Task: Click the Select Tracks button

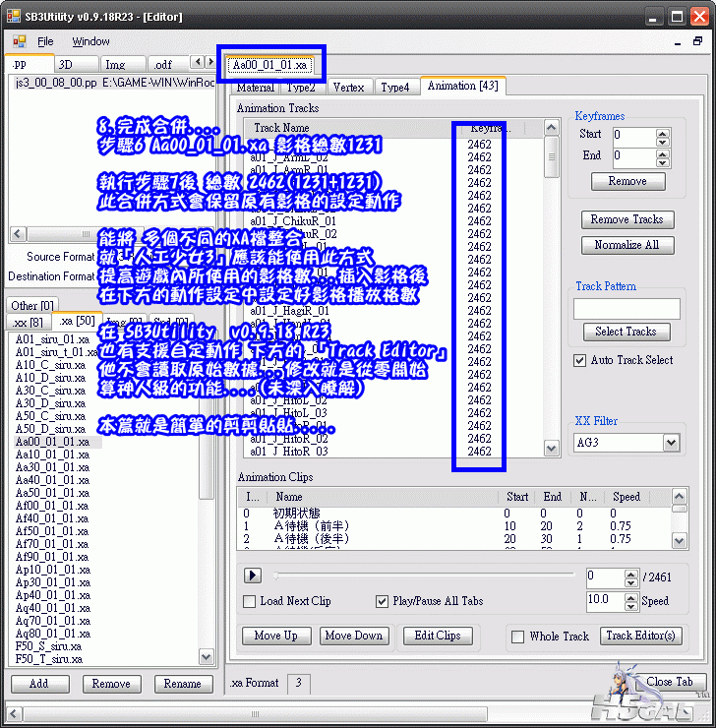Action: point(626,332)
